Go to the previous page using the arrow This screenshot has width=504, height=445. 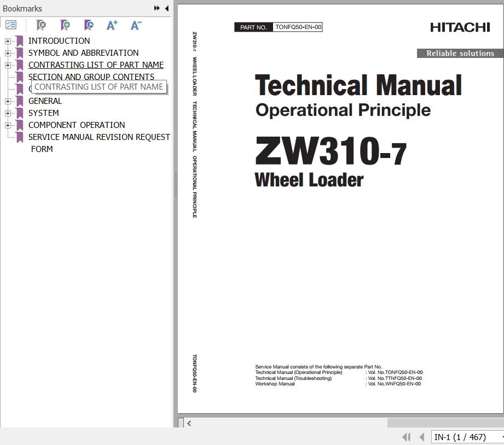pos(422,437)
